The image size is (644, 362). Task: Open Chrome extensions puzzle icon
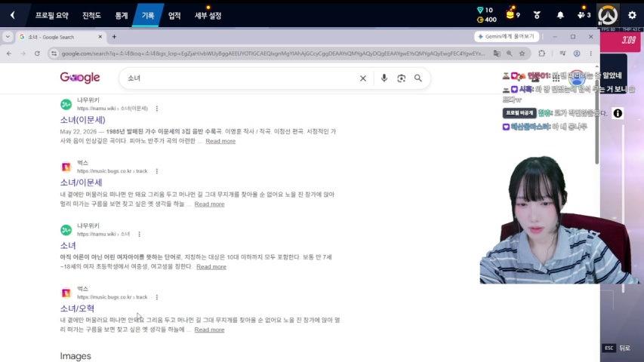542,54
